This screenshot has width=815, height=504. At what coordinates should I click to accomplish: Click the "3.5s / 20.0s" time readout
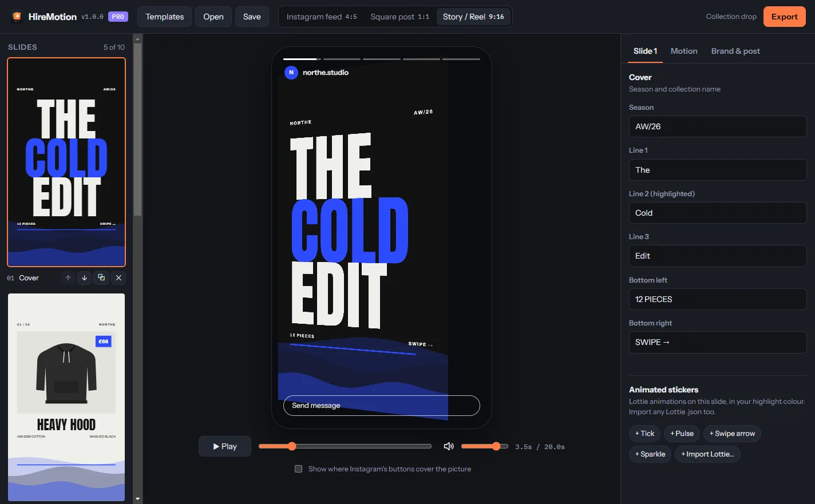coord(540,447)
